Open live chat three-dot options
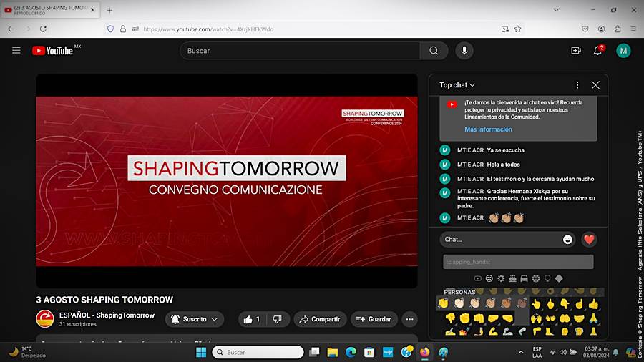Screen dimensions: 644x362 pyautogui.click(x=577, y=85)
